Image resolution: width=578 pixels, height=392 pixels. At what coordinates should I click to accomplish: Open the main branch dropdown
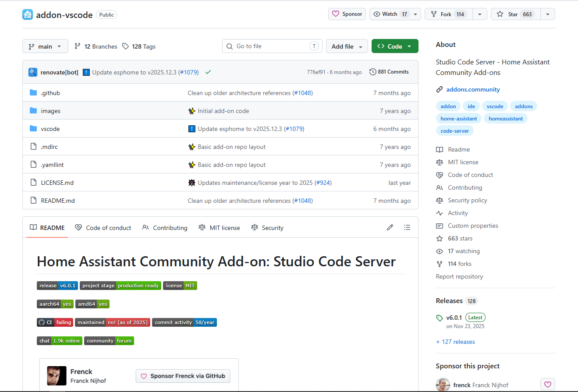point(45,46)
